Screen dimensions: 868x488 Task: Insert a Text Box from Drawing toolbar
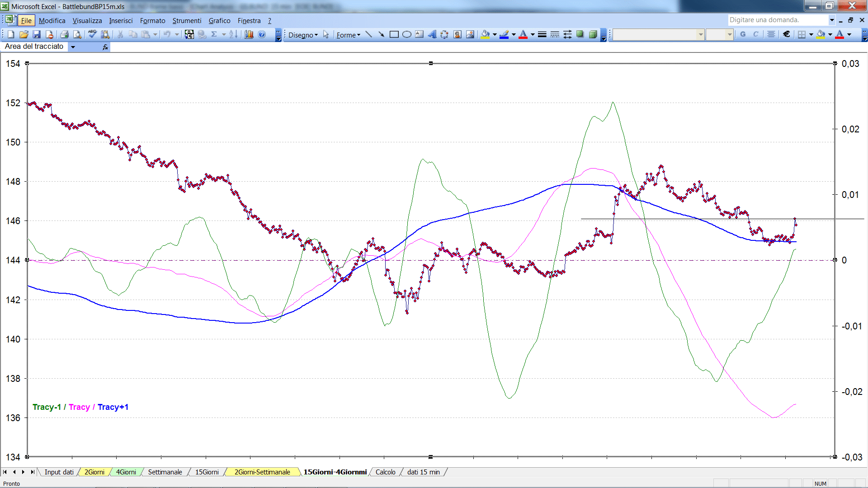[420, 34]
